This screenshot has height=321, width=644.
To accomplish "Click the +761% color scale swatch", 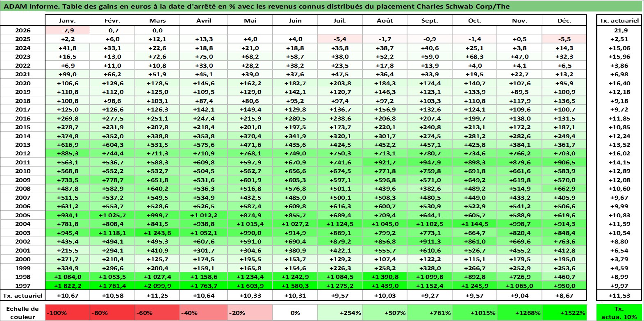I will tap(430, 312).
